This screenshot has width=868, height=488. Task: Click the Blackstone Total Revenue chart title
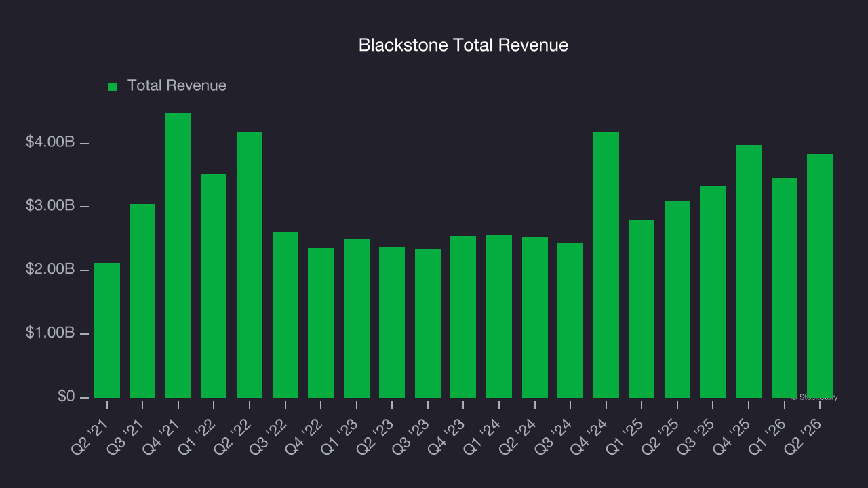click(463, 45)
